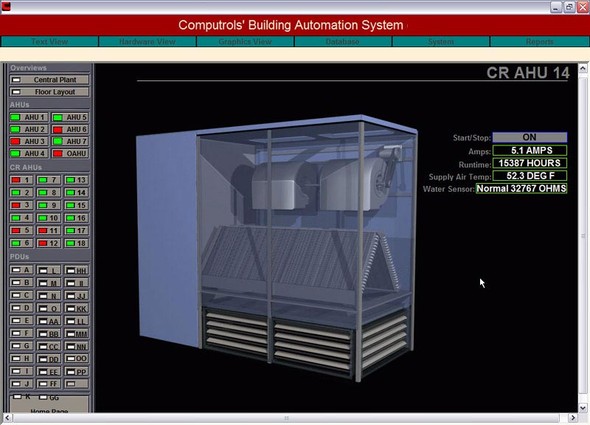Open the Text View tab

[50, 41]
